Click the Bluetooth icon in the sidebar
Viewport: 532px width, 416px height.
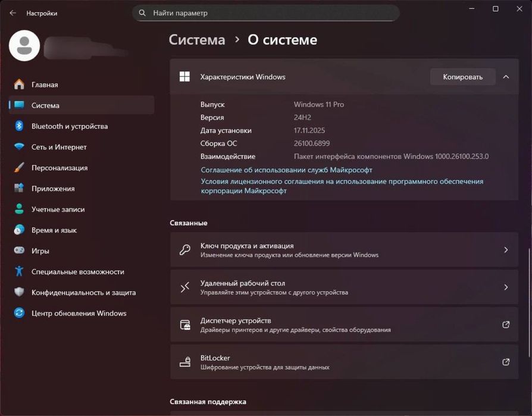pos(19,126)
